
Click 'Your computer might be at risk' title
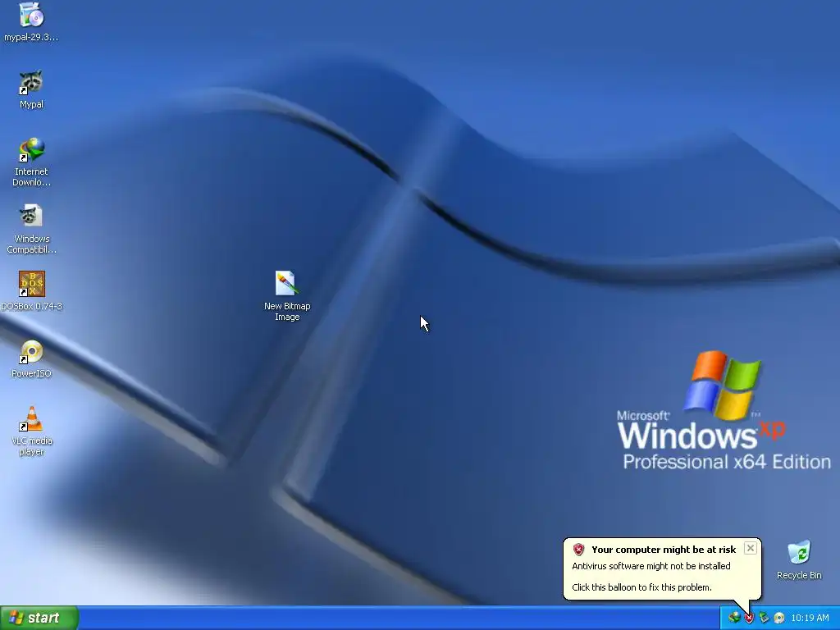point(664,549)
